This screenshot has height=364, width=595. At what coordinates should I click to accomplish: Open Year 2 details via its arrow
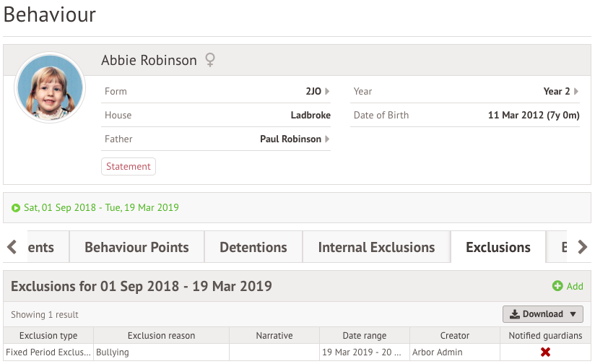(576, 91)
